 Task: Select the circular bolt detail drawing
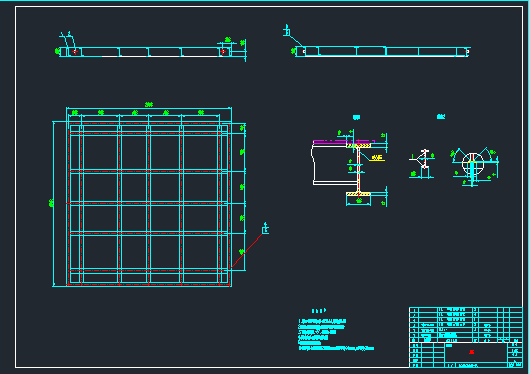click(x=474, y=167)
